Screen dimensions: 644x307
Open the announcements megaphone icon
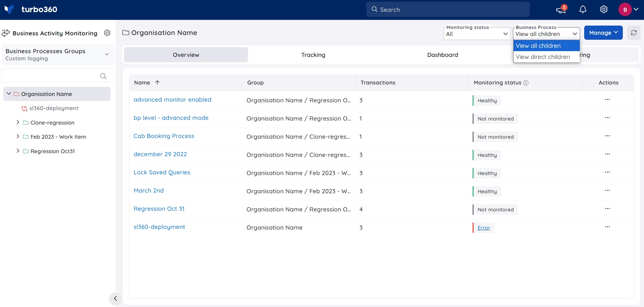click(561, 9)
